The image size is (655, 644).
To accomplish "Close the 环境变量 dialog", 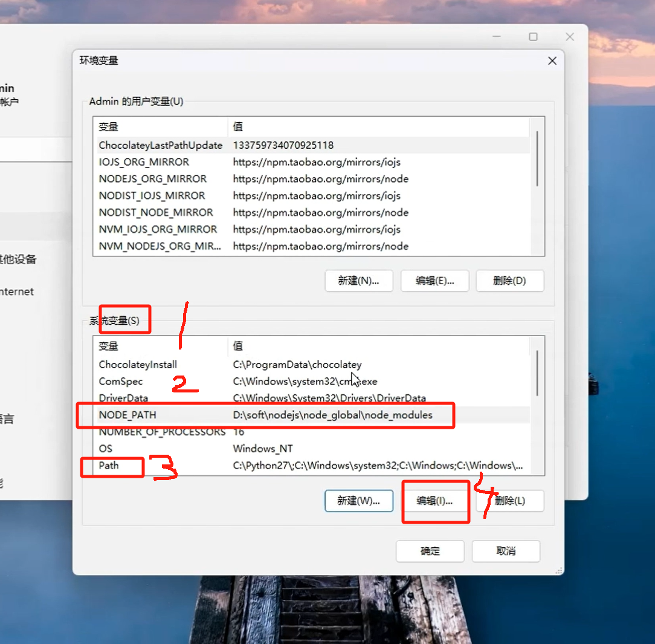I will 552,61.
